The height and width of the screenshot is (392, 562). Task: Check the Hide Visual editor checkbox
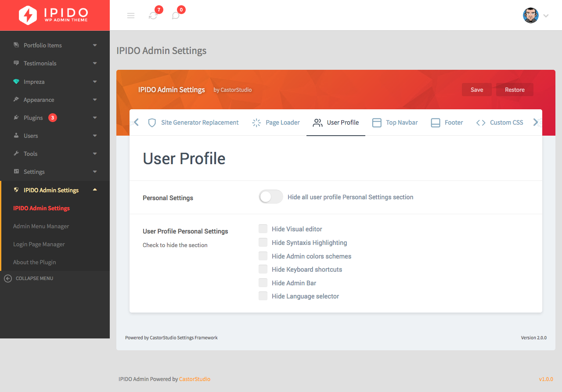click(x=263, y=229)
